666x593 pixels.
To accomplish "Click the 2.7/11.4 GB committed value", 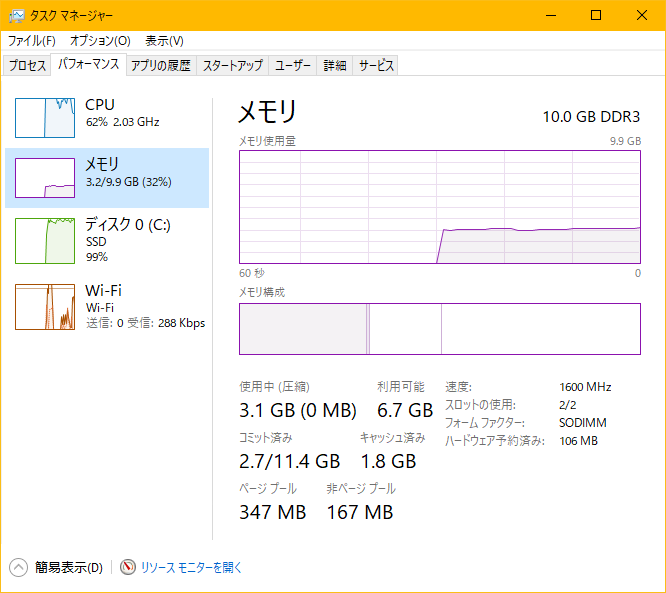I will [x=290, y=461].
